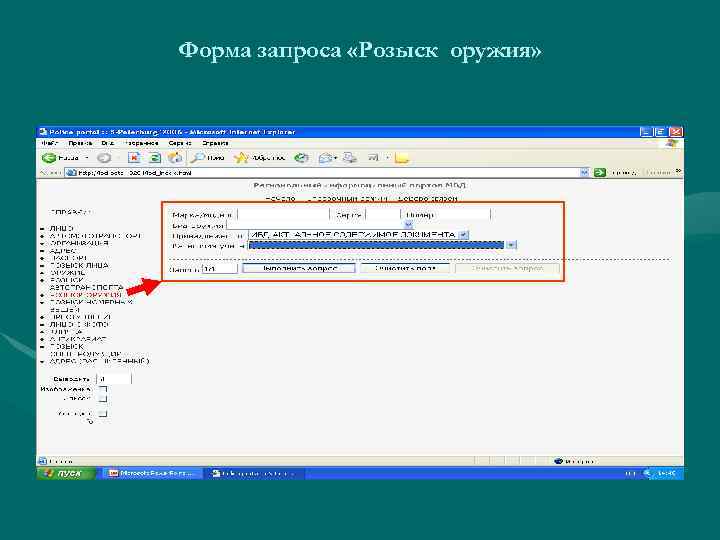Click the yellow folder toolbar icon

[x=402, y=158]
